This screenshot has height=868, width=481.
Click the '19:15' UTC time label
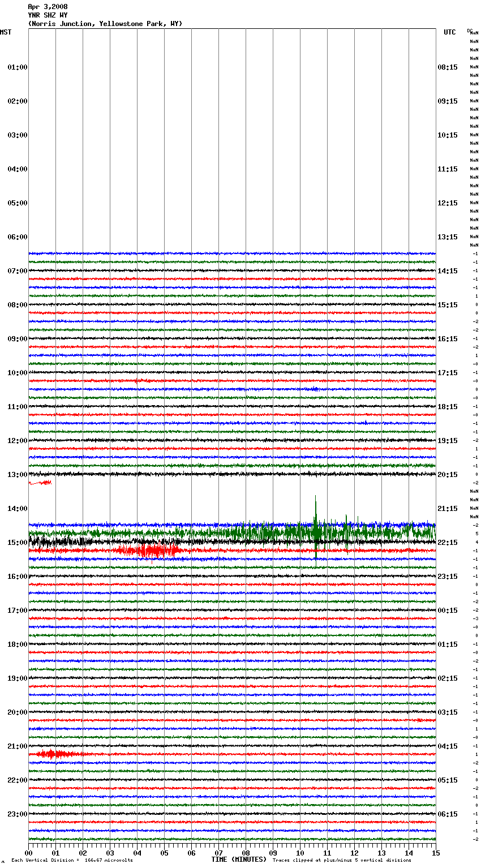coord(448,441)
